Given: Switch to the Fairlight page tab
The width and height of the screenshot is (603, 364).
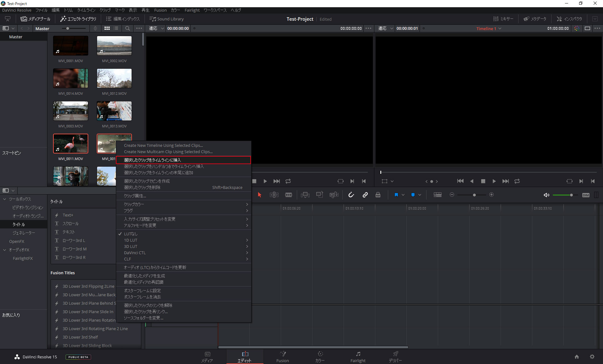Looking at the screenshot, I should pyautogui.click(x=358, y=357).
